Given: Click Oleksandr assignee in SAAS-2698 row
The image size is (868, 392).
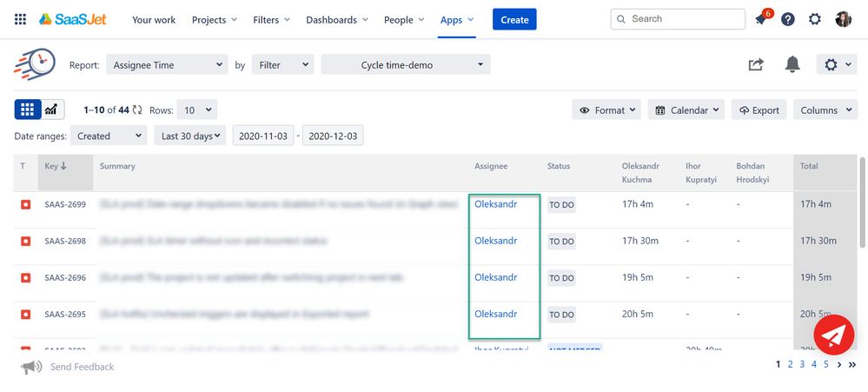Looking at the screenshot, I should [x=495, y=241].
